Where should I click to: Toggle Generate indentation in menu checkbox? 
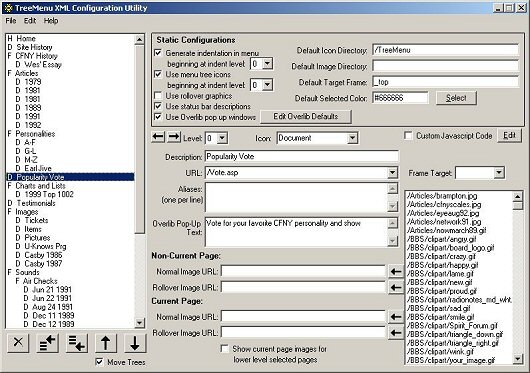click(x=158, y=53)
